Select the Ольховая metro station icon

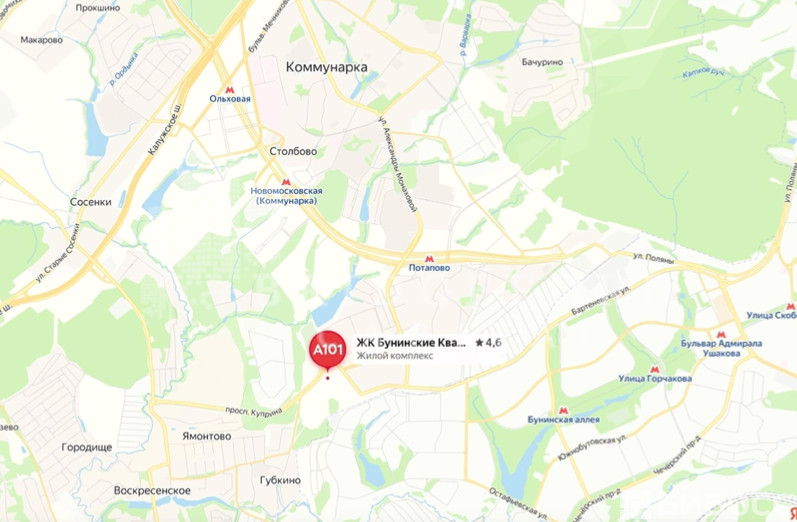[229, 89]
